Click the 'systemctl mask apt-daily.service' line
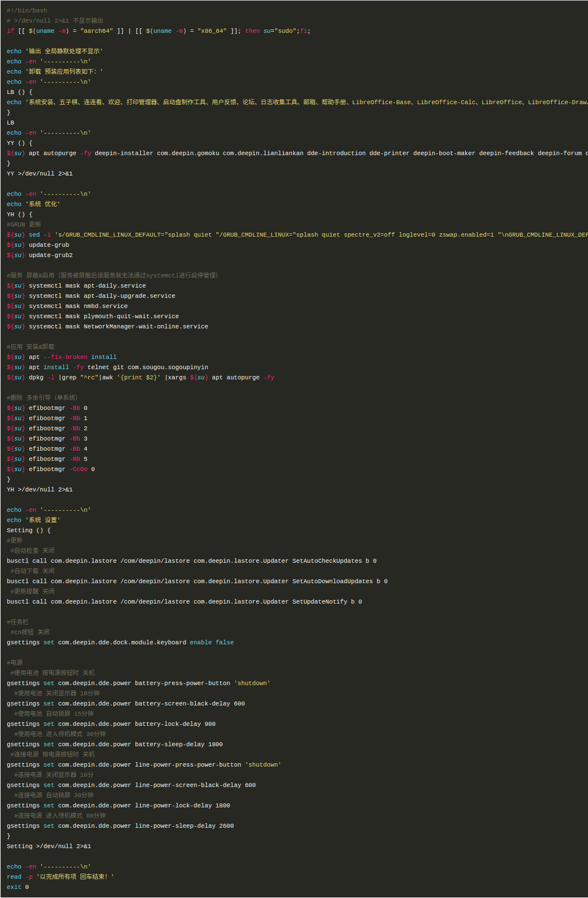588x898 pixels. (x=76, y=286)
